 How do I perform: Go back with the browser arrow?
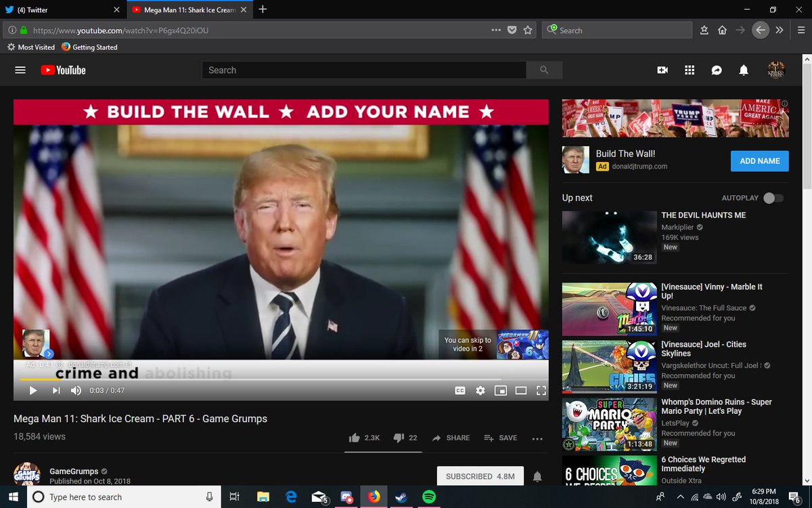(x=761, y=30)
